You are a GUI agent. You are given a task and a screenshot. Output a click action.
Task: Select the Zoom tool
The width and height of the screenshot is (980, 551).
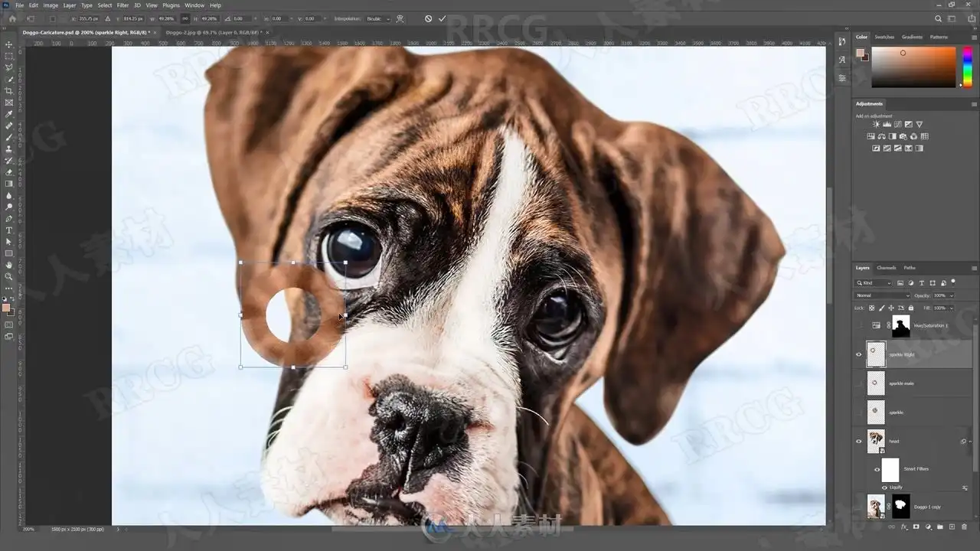point(9,276)
